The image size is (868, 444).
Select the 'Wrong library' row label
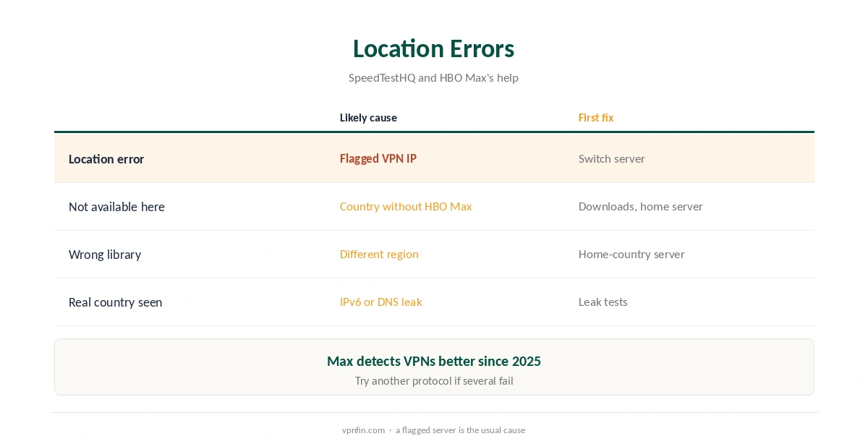tap(105, 255)
